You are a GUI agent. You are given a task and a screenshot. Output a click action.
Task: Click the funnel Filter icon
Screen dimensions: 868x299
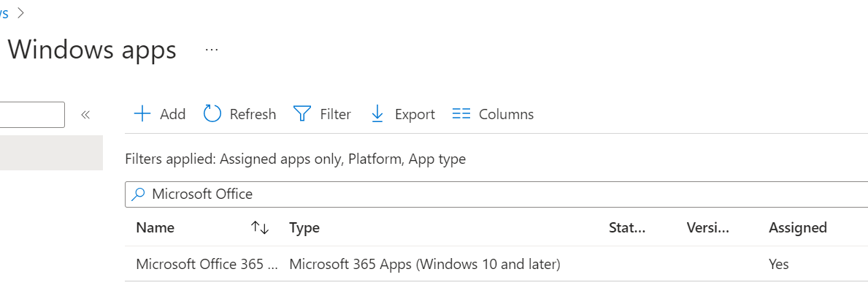tap(302, 114)
